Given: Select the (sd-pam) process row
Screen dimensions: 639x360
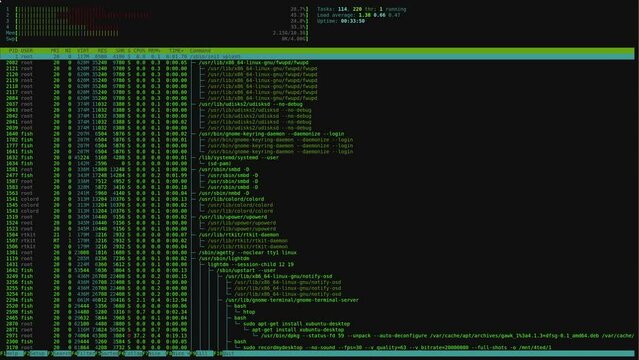Looking at the screenshot, I should click(x=317, y=163).
